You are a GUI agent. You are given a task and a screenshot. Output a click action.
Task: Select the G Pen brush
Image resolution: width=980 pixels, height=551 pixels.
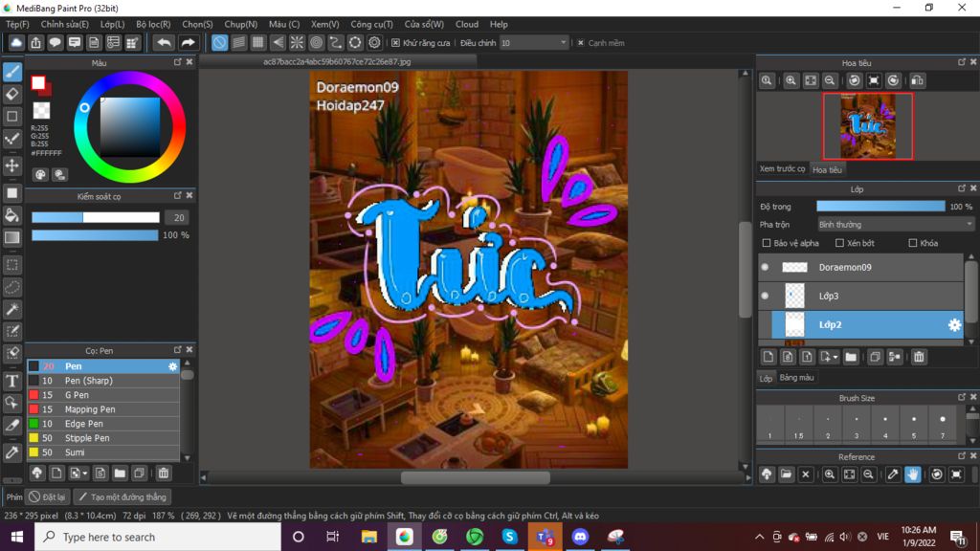pos(103,395)
